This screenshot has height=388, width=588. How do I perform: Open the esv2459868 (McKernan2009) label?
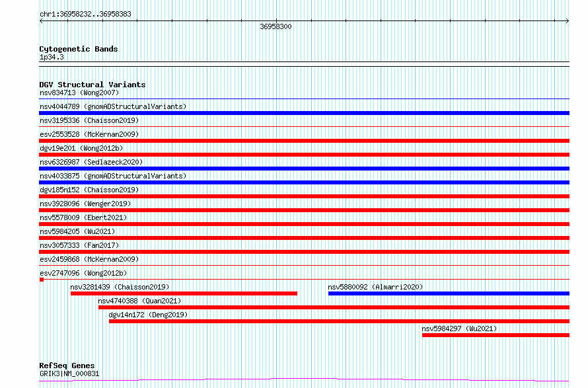pyautogui.click(x=89, y=259)
